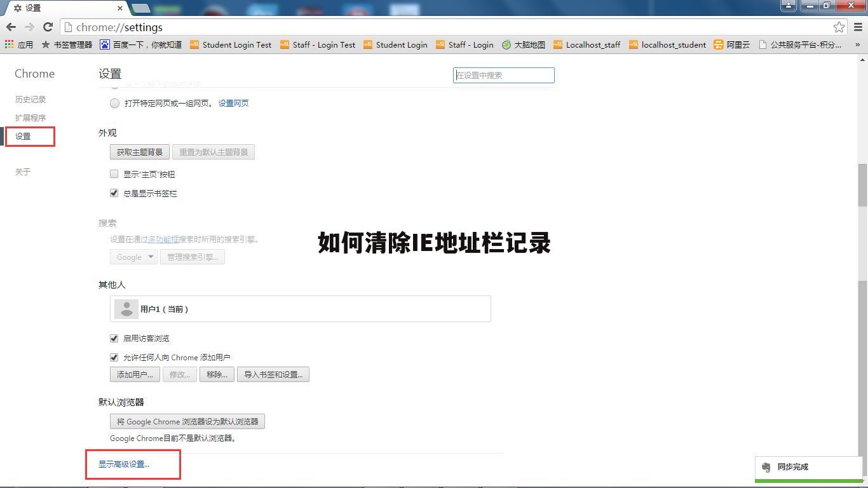868x488 pixels.
Task: Open the 扩展程序 sidebar section
Action: click(x=30, y=118)
